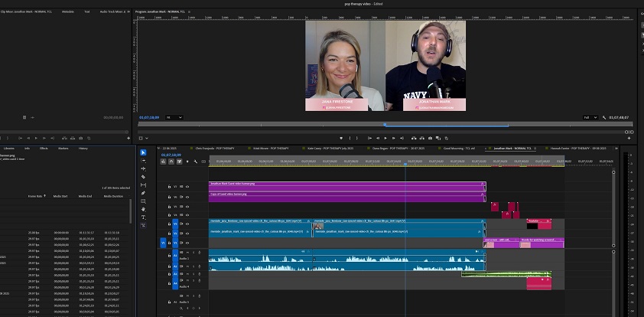Select the Rectangle tool

[x=143, y=201]
